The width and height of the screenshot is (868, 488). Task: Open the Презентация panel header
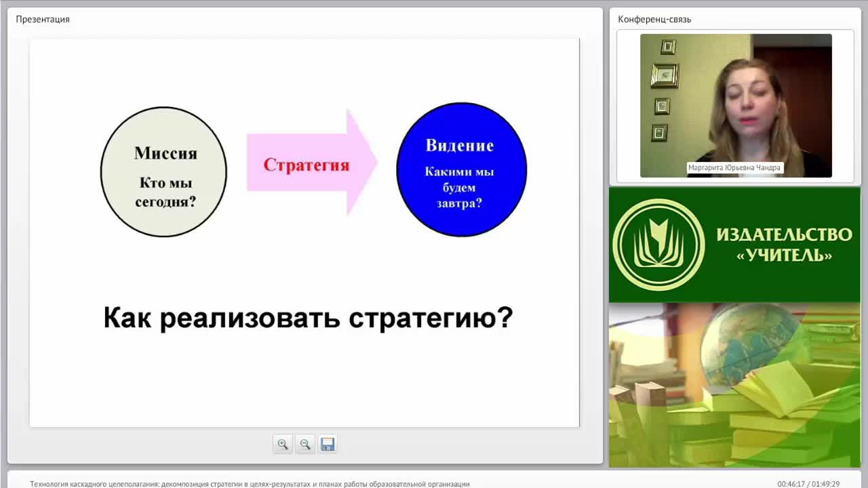point(43,19)
